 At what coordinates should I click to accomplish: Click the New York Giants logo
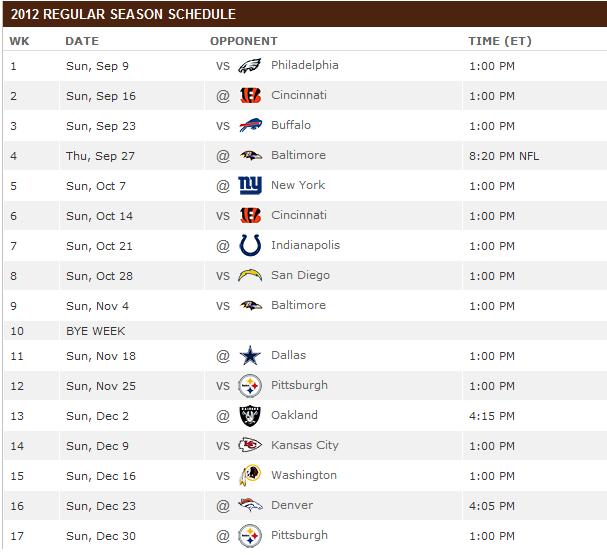coord(250,186)
